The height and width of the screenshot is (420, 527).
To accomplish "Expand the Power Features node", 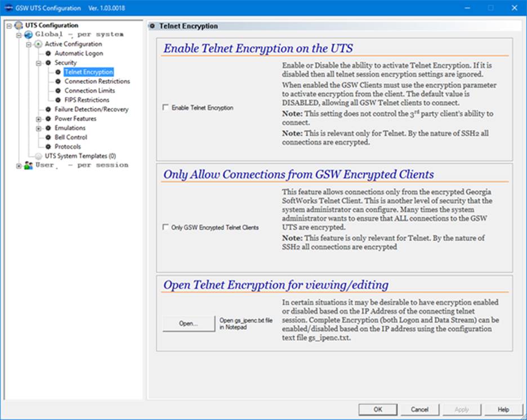I will click(39, 119).
